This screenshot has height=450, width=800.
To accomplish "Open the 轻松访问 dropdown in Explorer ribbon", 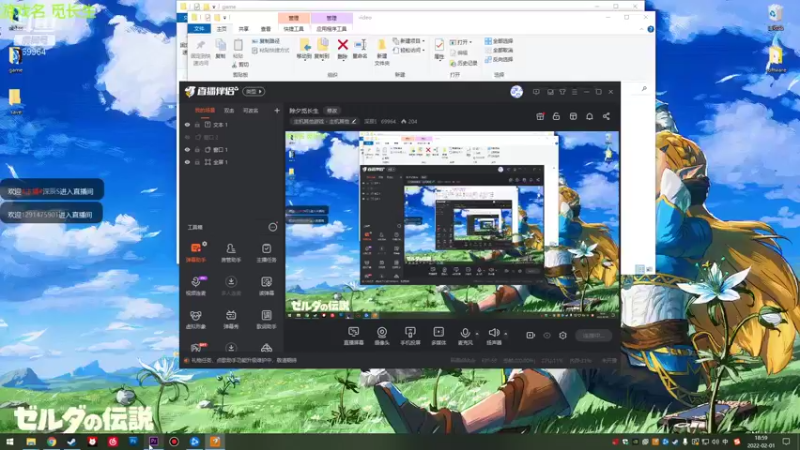I will pos(409,50).
